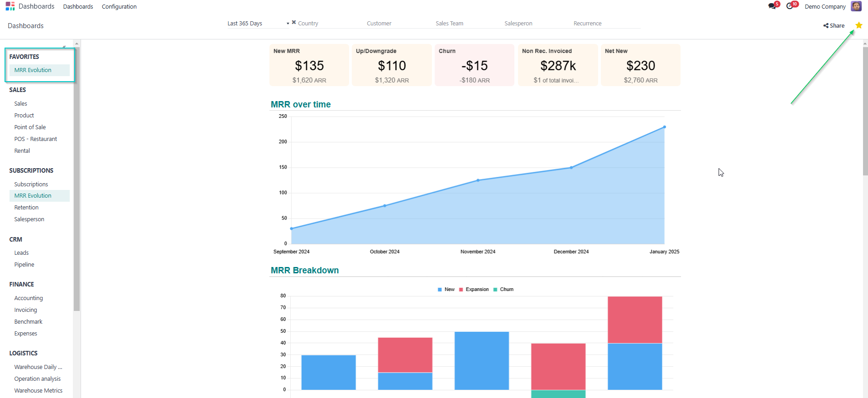Open the Dashboards menu in top bar

click(78, 7)
